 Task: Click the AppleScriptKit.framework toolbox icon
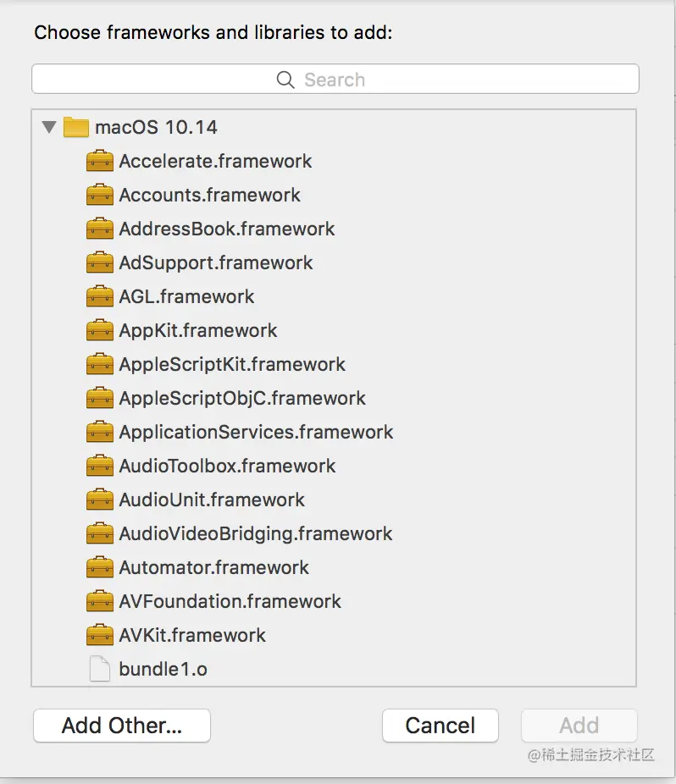point(100,365)
